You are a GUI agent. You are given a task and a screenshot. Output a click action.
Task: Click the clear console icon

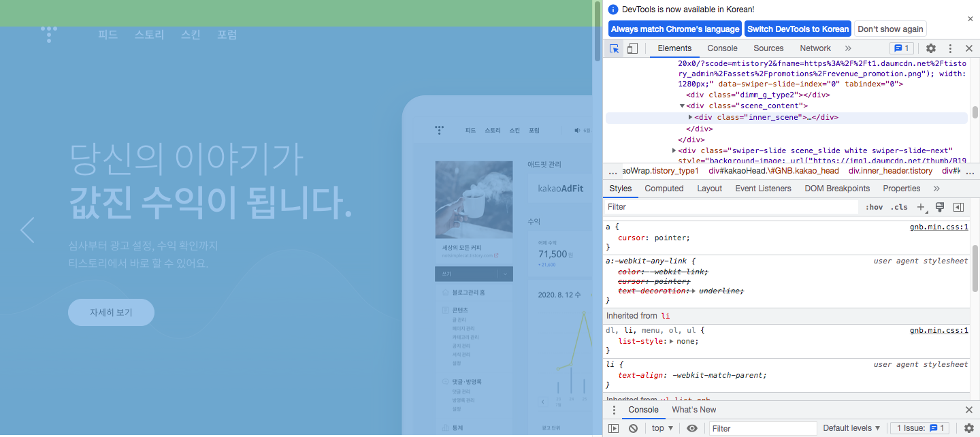coord(633,428)
